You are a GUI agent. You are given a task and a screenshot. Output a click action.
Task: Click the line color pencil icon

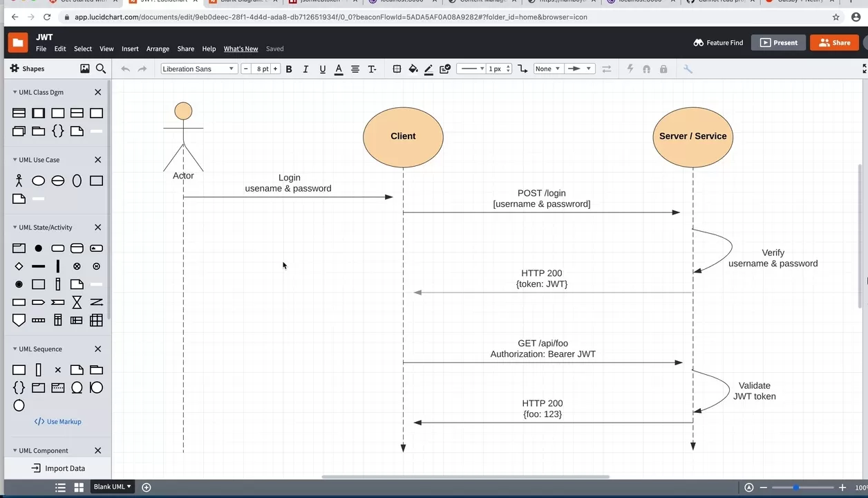[x=428, y=68]
